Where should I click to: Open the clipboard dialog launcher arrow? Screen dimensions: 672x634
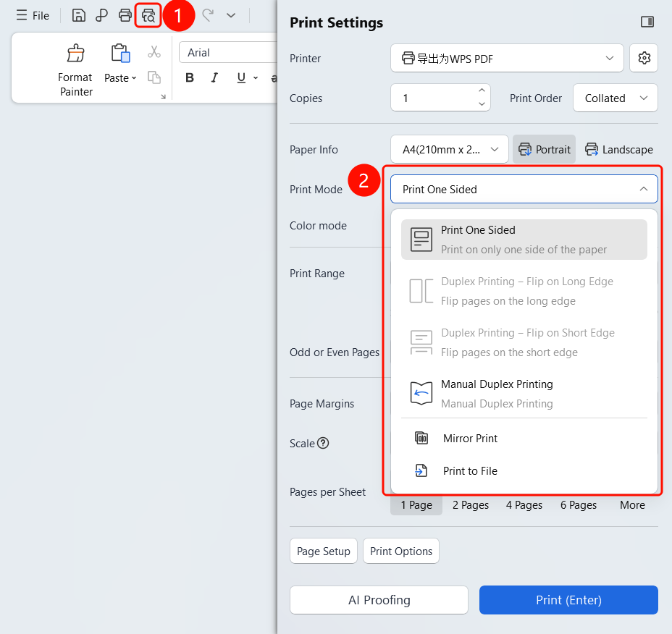pos(163,97)
